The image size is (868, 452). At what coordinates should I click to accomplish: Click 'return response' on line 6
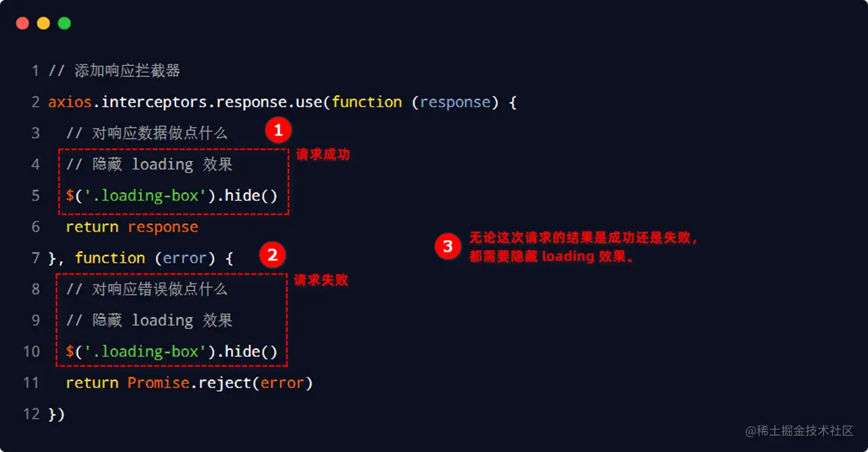point(132,227)
